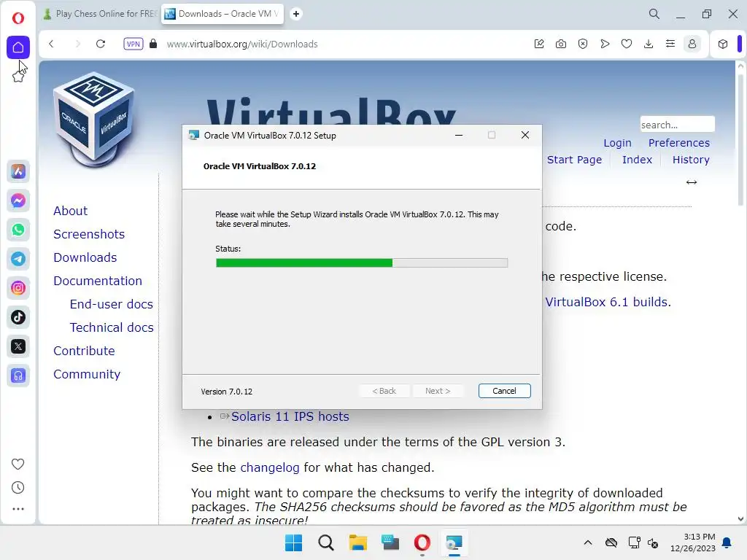Open WhatsApp in sidebar
Image resolution: width=747 pixels, height=560 pixels.
[18, 230]
